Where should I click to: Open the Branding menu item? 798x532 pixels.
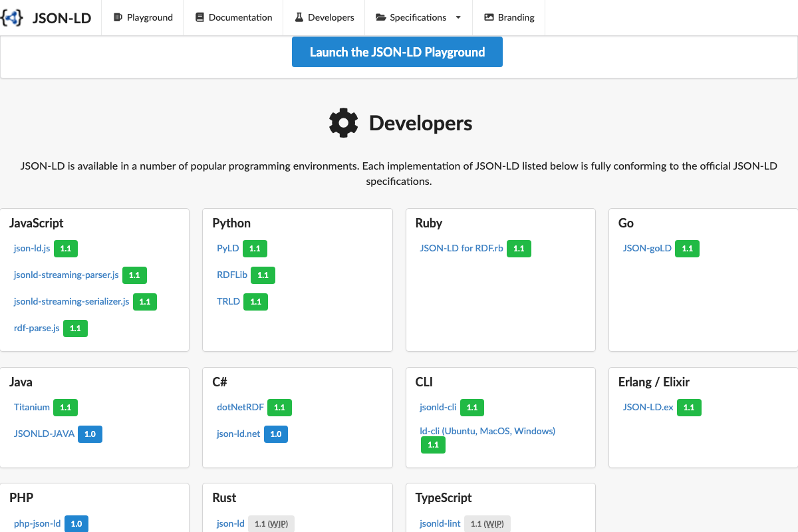[x=509, y=17]
